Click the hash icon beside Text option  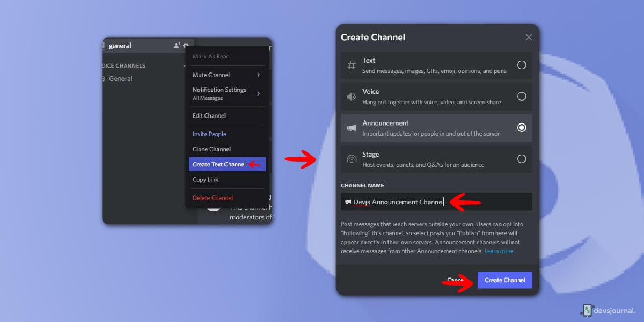352,65
